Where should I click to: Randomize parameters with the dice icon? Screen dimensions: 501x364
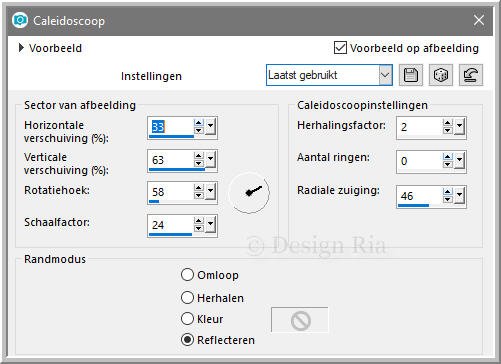pos(441,75)
